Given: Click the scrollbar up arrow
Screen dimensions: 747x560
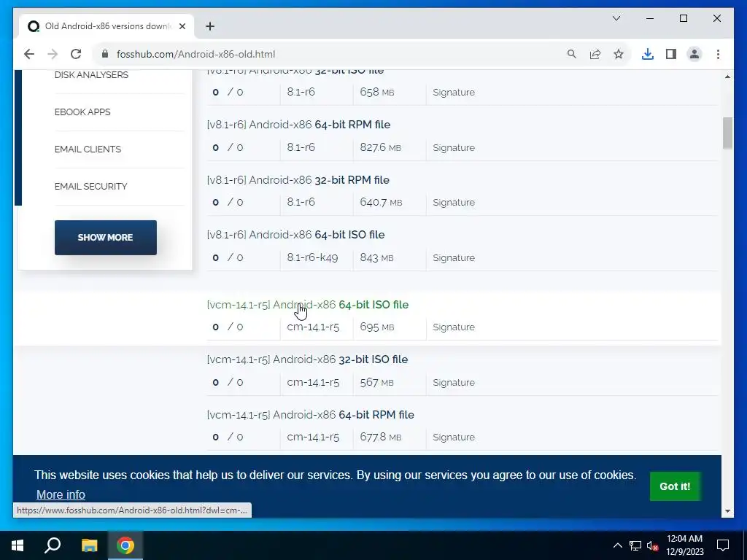Looking at the screenshot, I should coord(727,77).
